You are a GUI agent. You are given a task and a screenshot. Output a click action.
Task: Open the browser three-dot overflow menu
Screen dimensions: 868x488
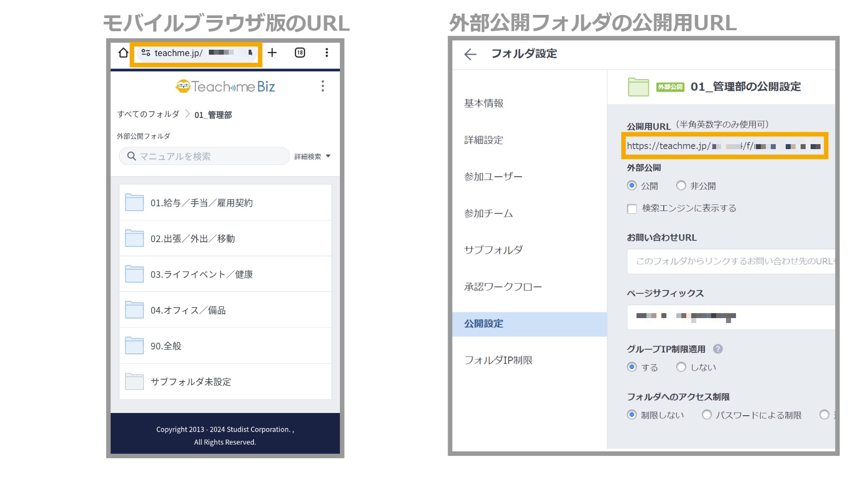pos(326,53)
